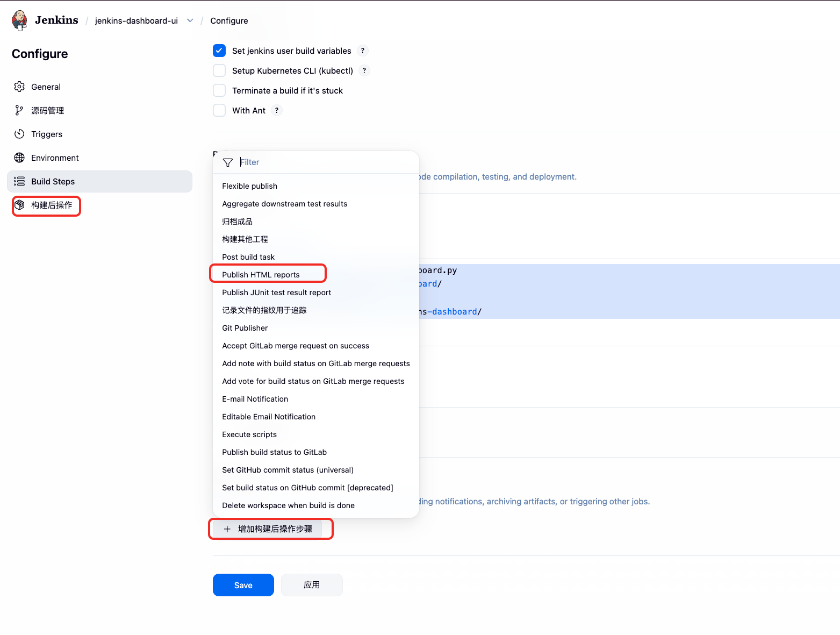Click the Build Steps list icon
The height and width of the screenshot is (635, 840).
19,181
